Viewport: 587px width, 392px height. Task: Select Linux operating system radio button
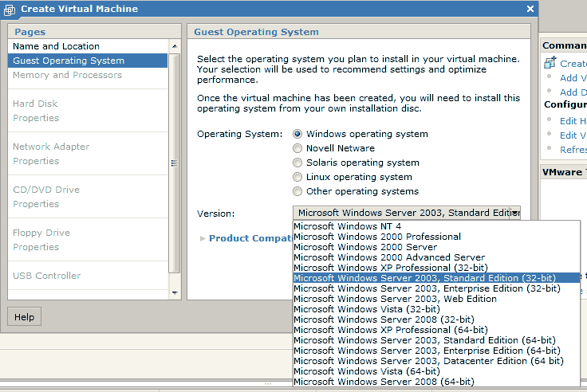coord(297,177)
